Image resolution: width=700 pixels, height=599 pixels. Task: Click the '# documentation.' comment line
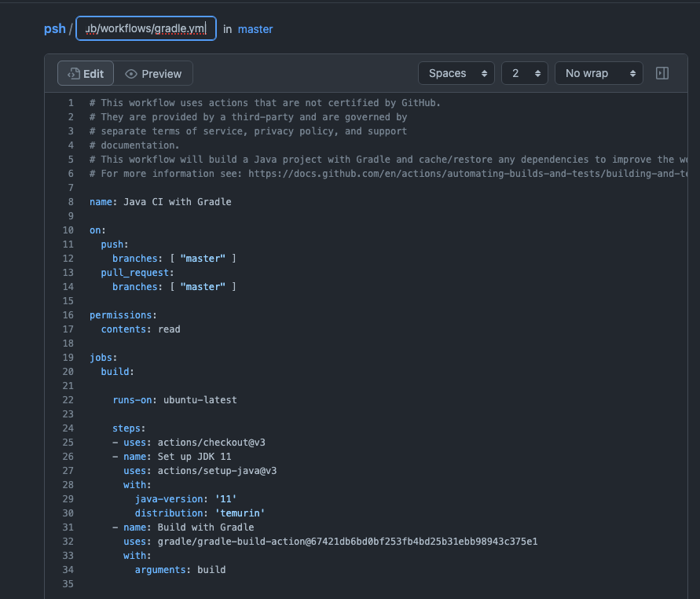point(134,145)
